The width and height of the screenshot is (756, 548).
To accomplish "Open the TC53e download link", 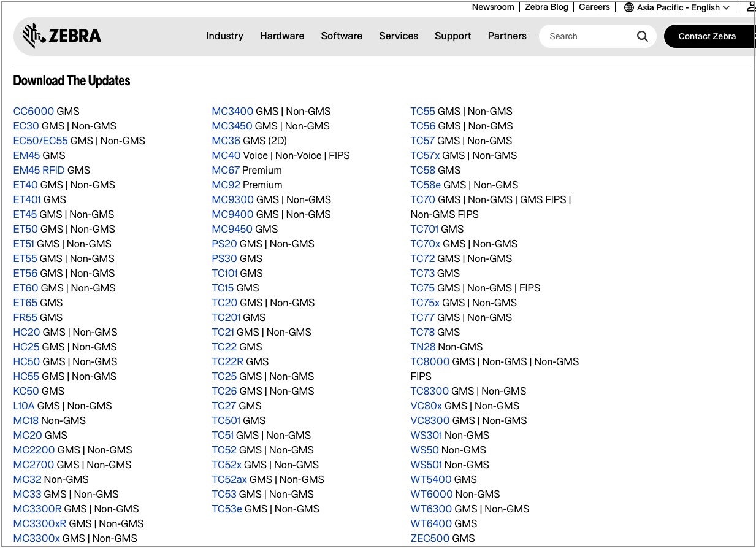I will tap(227, 509).
